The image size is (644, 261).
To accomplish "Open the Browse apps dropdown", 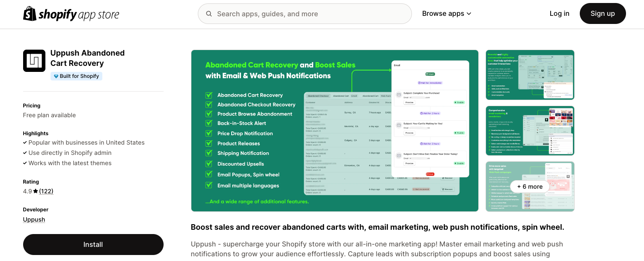I will [x=447, y=14].
